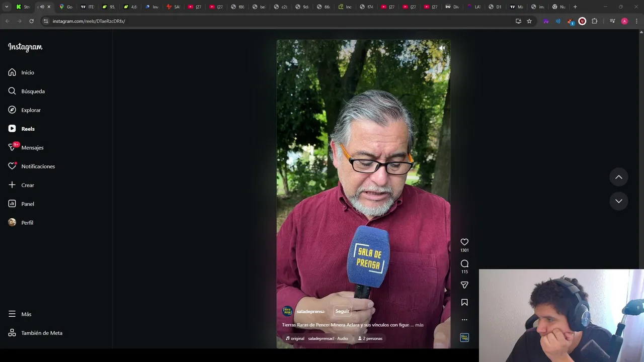This screenshot has height=362, width=644.
Task: Like the reel with the heart icon
Action: pyautogui.click(x=464, y=242)
